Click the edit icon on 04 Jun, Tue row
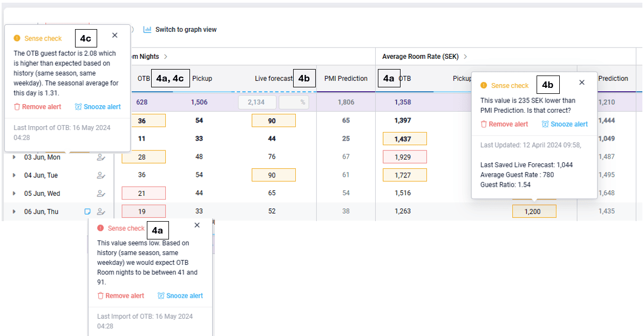The image size is (644, 336). point(100,175)
